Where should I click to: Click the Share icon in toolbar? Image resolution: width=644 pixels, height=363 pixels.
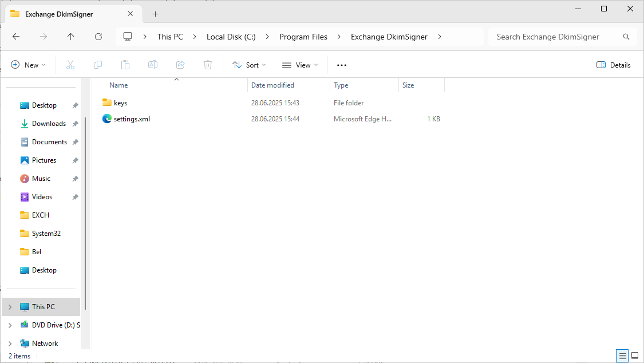click(180, 65)
